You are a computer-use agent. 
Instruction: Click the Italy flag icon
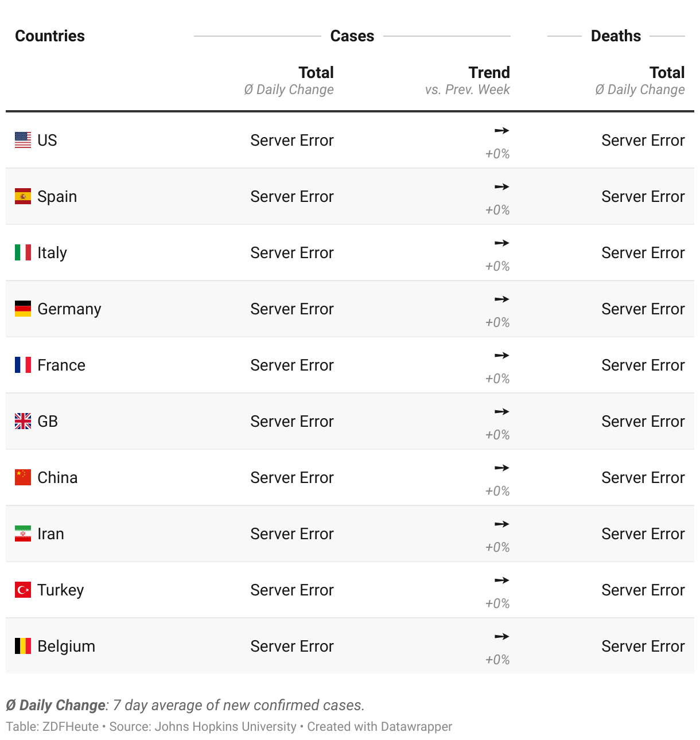(23, 252)
